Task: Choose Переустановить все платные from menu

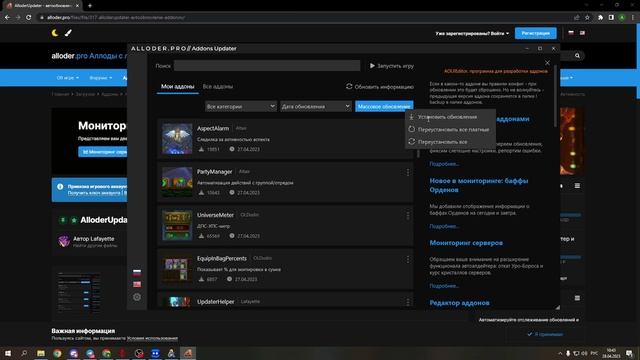Action: (450, 129)
